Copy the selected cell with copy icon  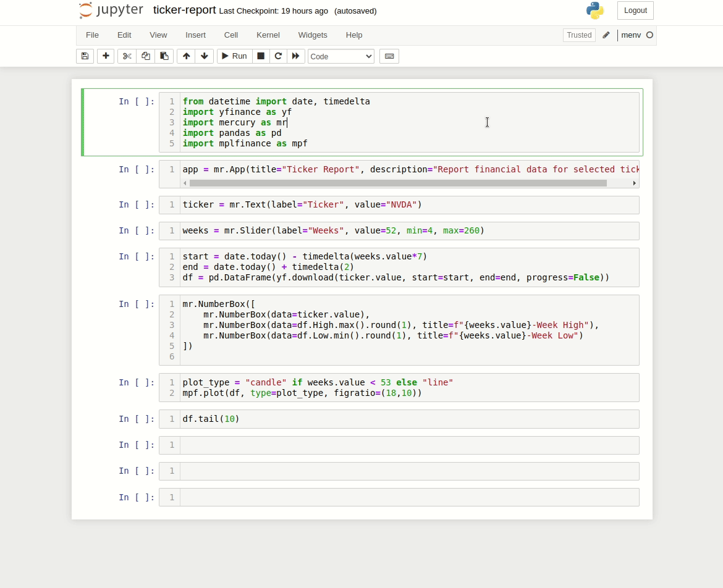145,56
